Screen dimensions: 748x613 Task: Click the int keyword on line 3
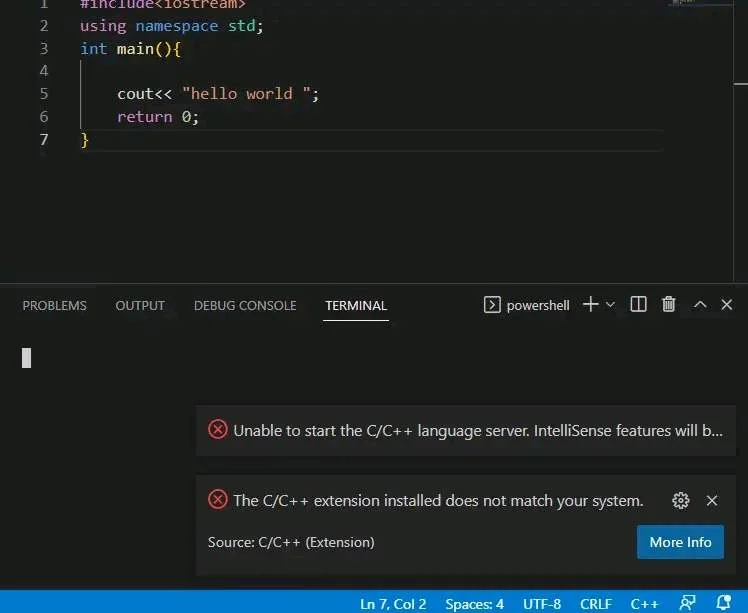(x=94, y=49)
